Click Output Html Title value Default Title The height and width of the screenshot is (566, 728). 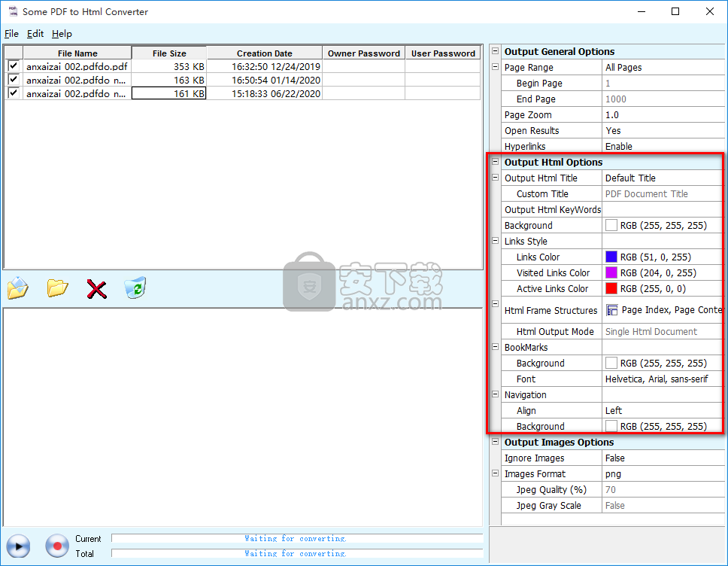pyautogui.click(x=663, y=178)
